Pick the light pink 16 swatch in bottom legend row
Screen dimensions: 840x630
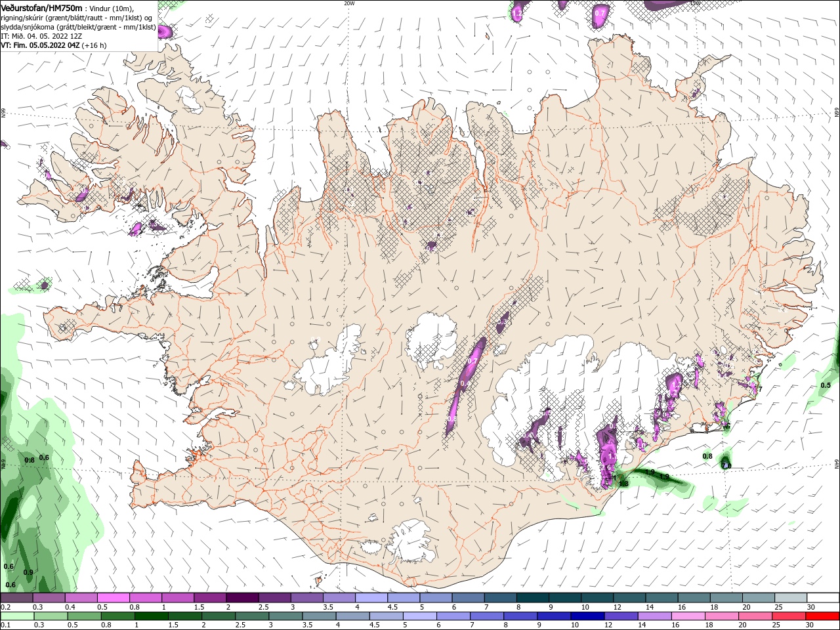(689, 616)
